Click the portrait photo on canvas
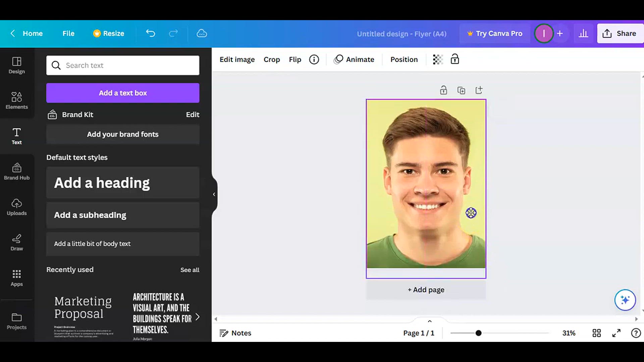 426,184
